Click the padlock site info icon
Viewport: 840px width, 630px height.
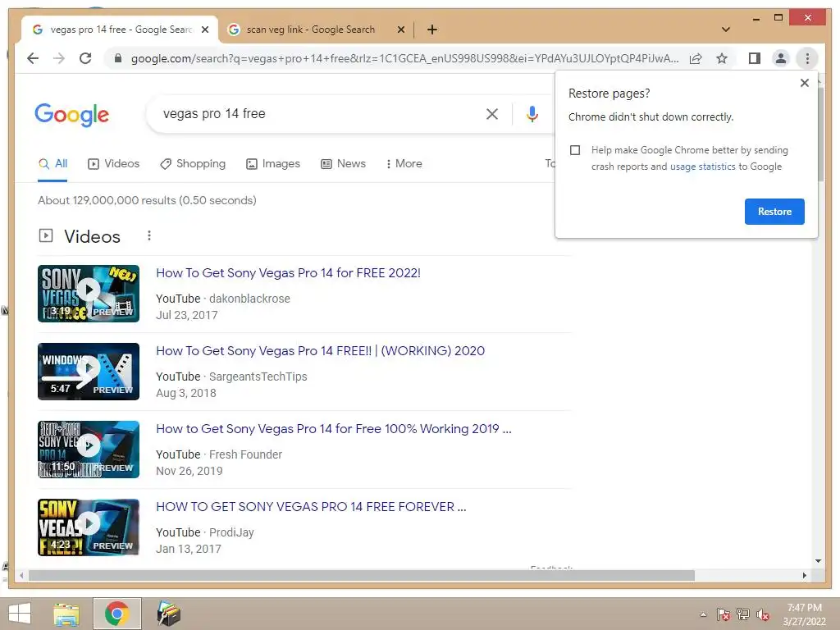pos(118,58)
